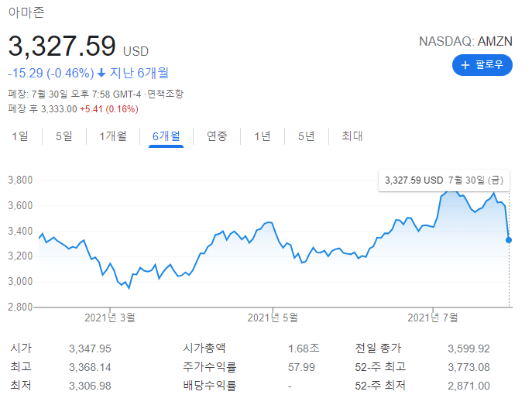Click the 아마존 company name
Viewport: 532px width, 412px height.
tap(26, 12)
